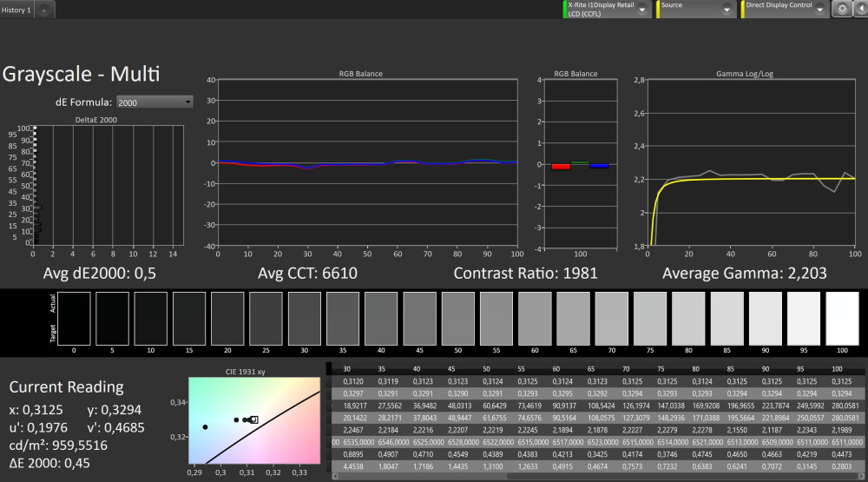This screenshot has width=868, height=482.
Task: Select the 0 percent grayscale swatch
Action: click(74, 319)
